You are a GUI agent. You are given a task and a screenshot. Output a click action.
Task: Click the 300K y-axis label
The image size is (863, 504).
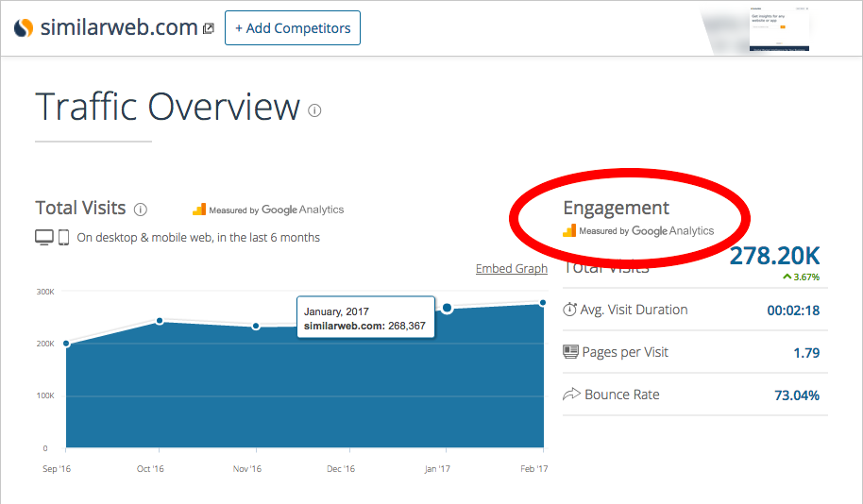45,292
